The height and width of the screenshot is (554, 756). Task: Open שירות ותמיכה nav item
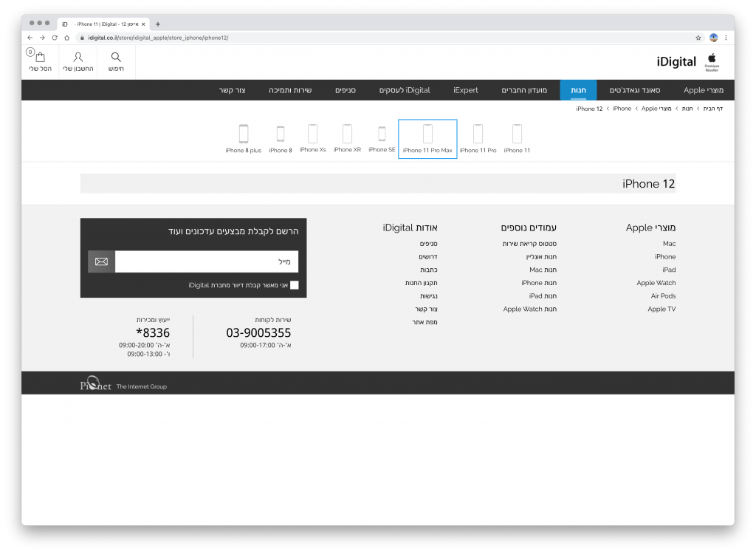pyautogui.click(x=290, y=90)
